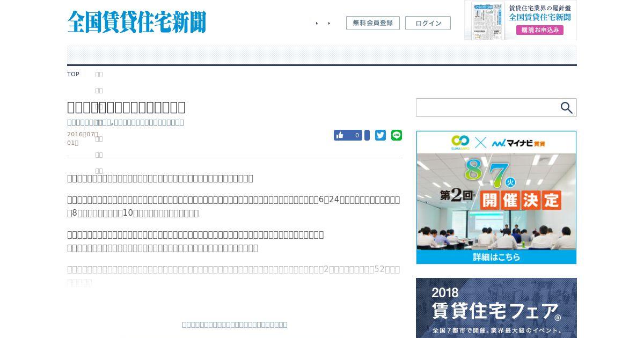
Task: Click the magnifying glass search icon
Action: pos(567,108)
